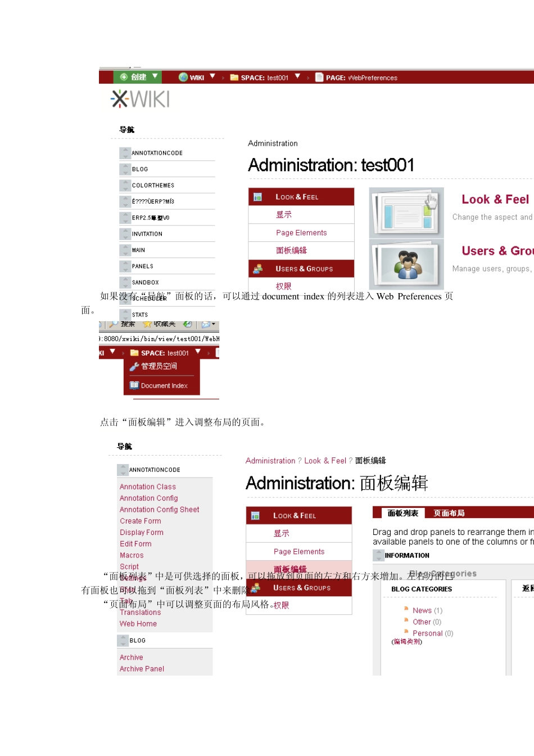The width and height of the screenshot is (534, 756).
Task: Click SPACE: test001 folder icon above 管理员空间
Action: [x=134, y=353]
